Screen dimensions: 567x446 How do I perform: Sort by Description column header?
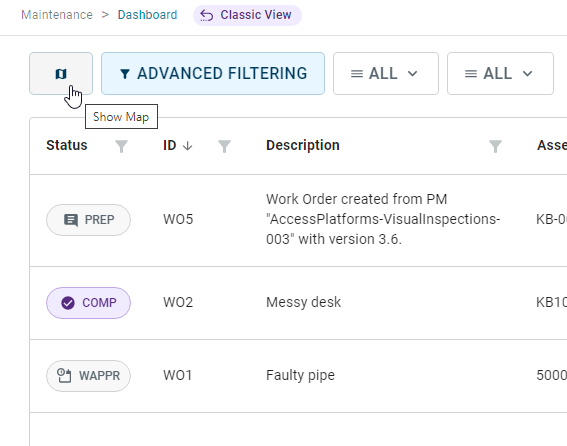303,145
